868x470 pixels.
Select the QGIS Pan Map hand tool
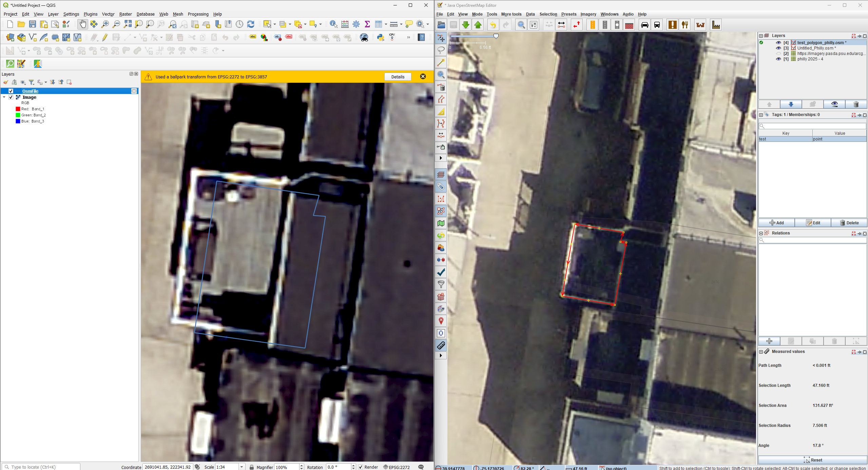pos(82,24)
